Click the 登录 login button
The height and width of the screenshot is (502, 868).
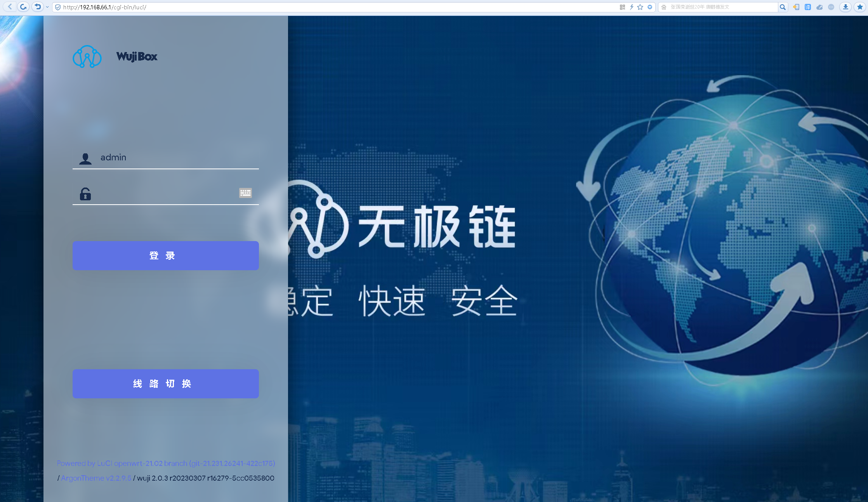165,255
